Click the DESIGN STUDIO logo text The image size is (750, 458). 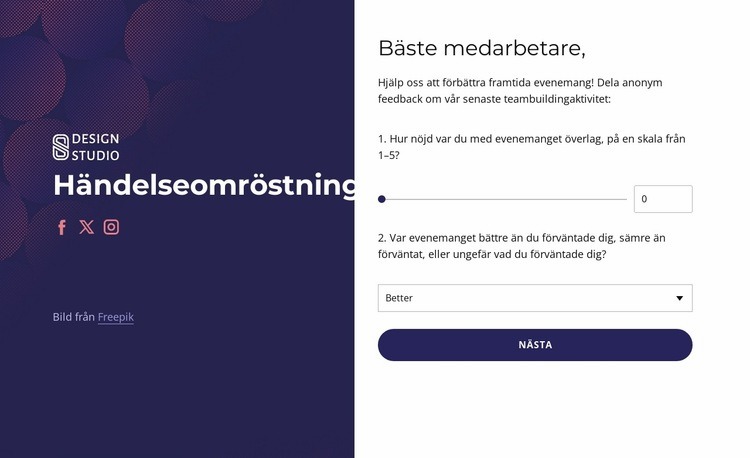click(x=98, y=147)
